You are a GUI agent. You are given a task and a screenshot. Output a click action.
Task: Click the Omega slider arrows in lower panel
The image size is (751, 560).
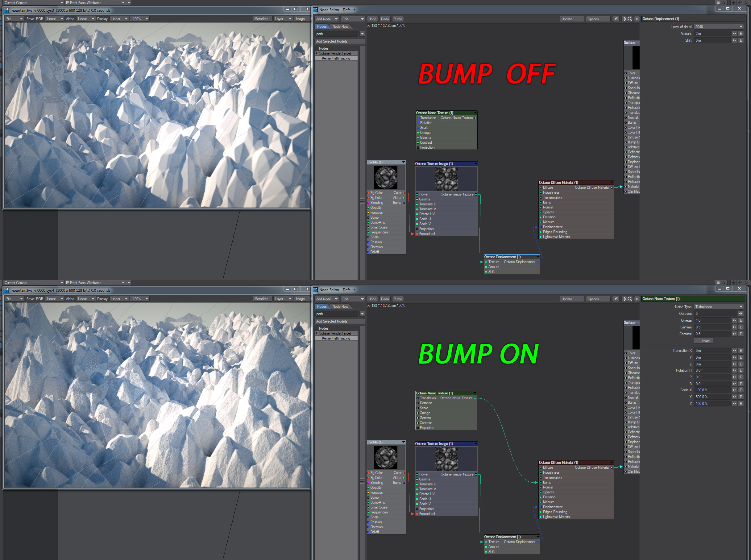coord(734,320)
